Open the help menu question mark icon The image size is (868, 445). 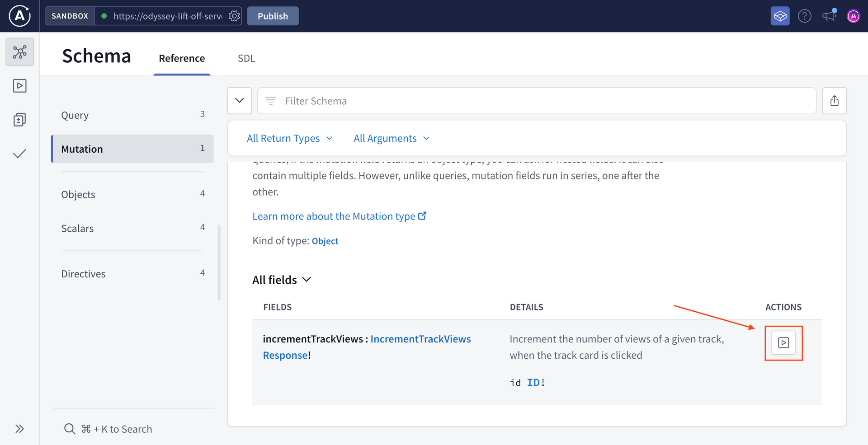[x=805, y=16]
